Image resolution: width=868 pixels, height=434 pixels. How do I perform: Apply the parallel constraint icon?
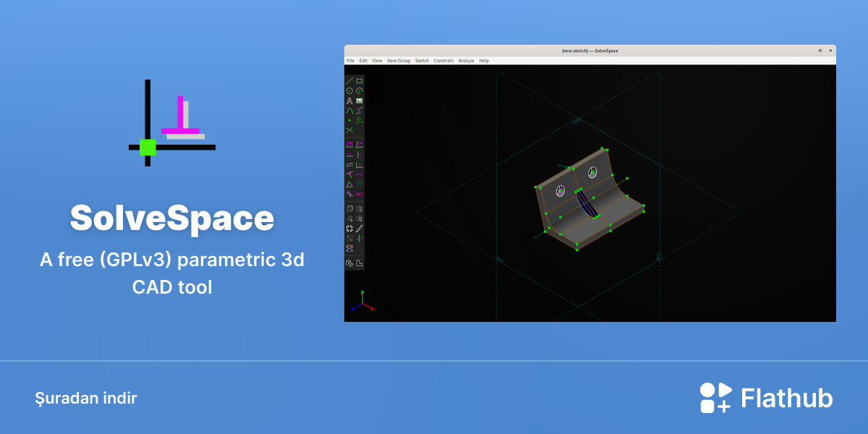[x=349, y=164]
